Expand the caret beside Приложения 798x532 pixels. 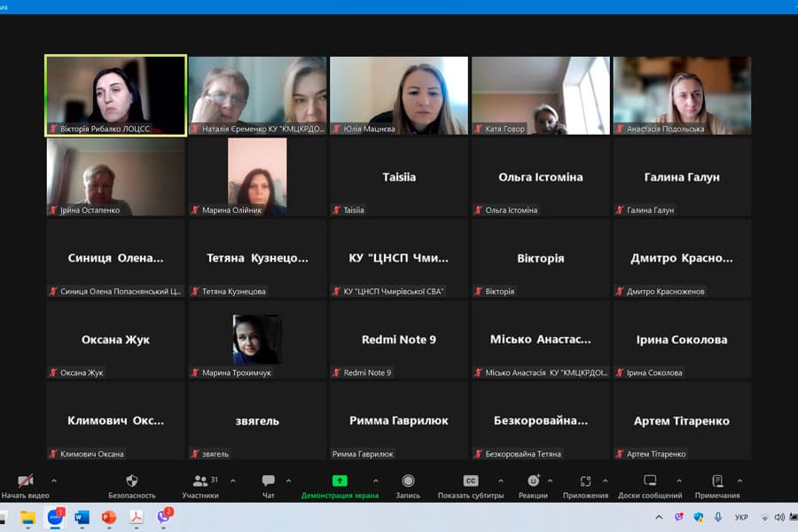(x=605, y=480)
